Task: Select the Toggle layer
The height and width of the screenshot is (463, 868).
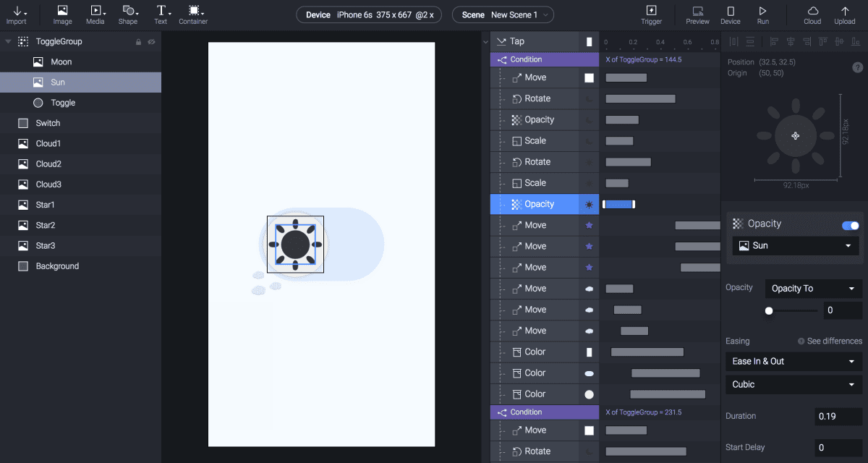Action: coord(80,103)
